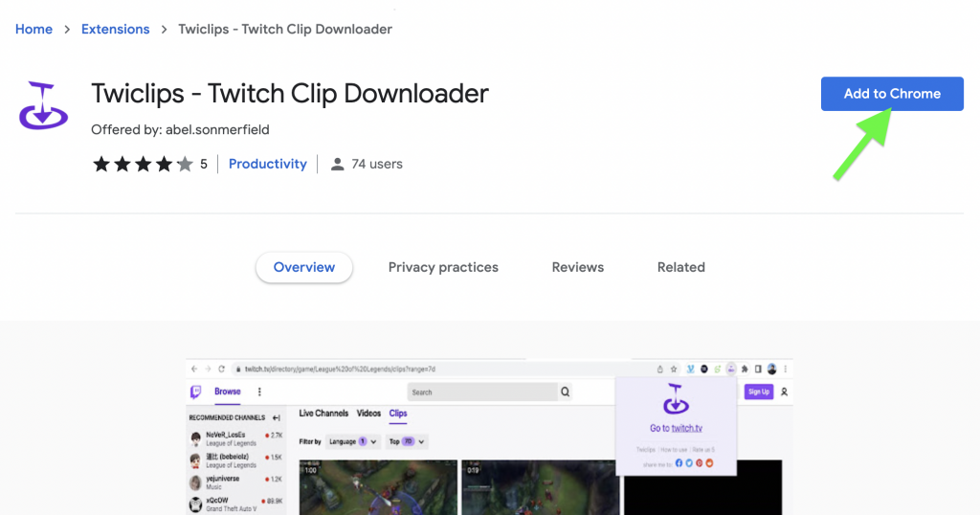Open the Productivity category link
This screenshot has height=515, width=980.
(x=268, y=164)
